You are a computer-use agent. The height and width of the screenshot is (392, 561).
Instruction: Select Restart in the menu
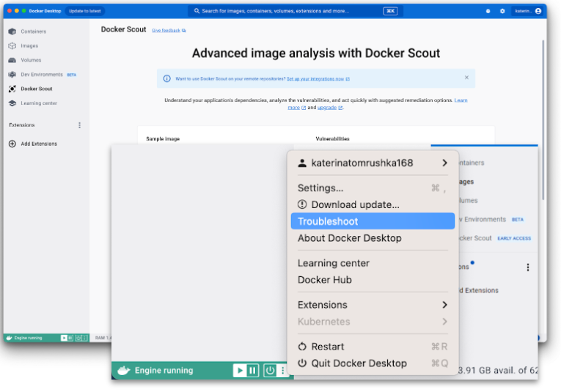(327, 347)
